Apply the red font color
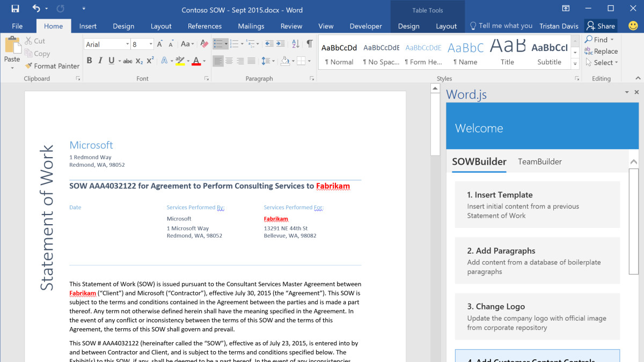This screenshot has width=644, height=362. click(x=196, y=61)
